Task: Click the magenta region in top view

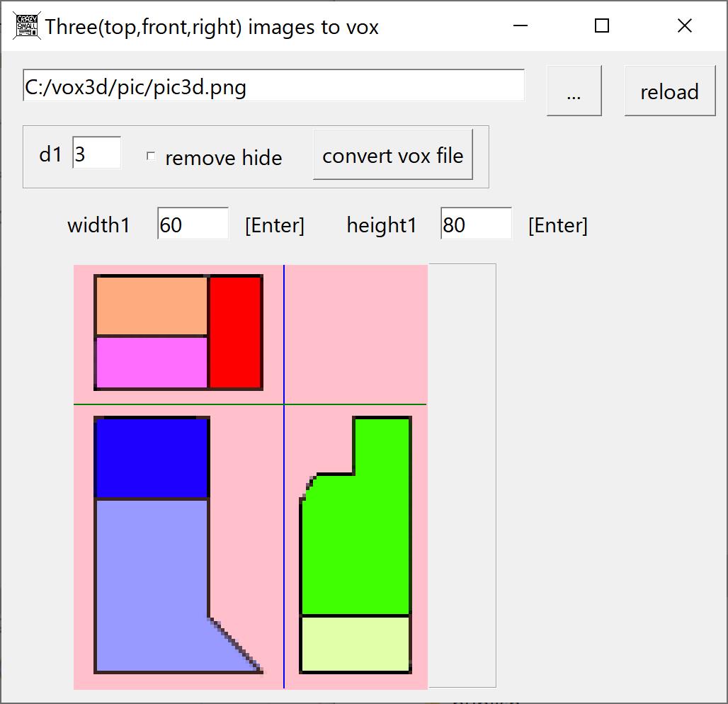Action: pyautogui.click(x=151, y=362)
